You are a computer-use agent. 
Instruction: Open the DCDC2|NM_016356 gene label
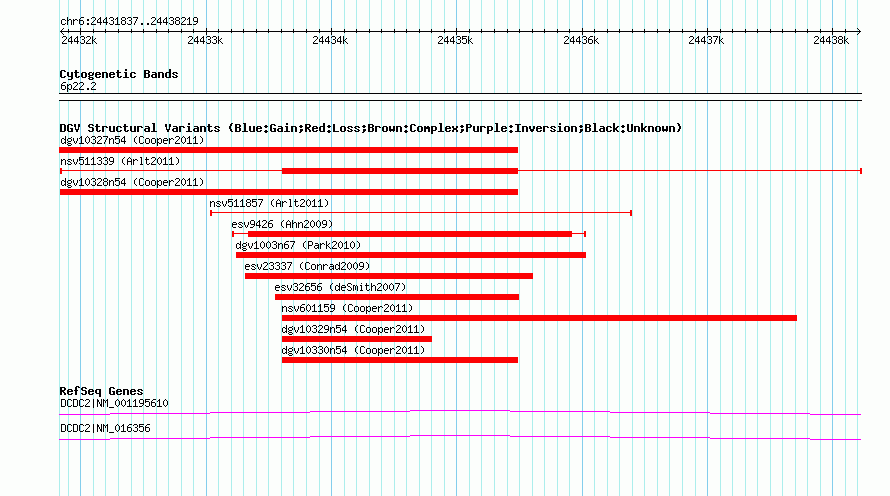105,428
